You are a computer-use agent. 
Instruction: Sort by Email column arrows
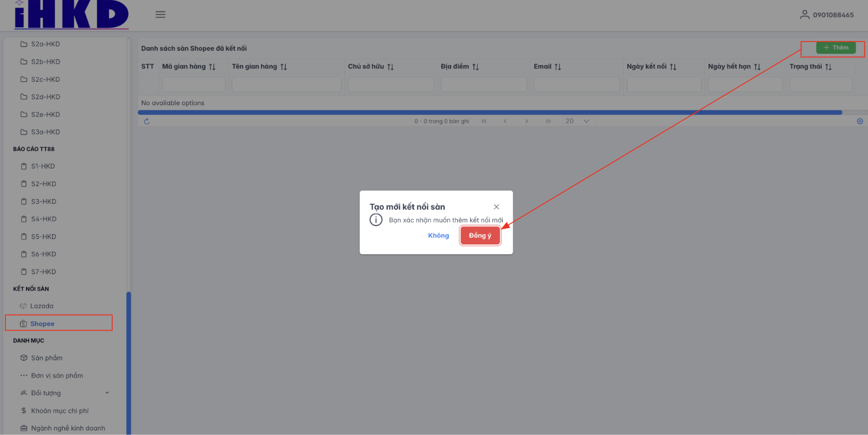tap(558, 67)
